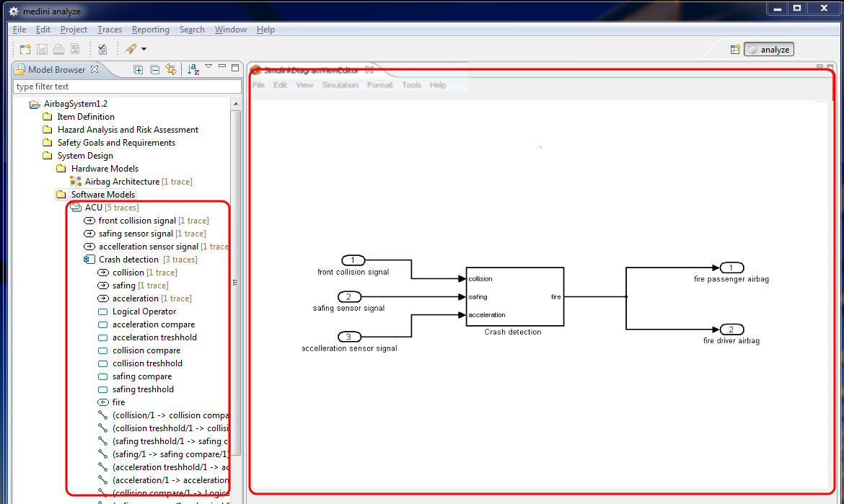Open the highlighter tool dropdown arrow

[x=144, y=49]
